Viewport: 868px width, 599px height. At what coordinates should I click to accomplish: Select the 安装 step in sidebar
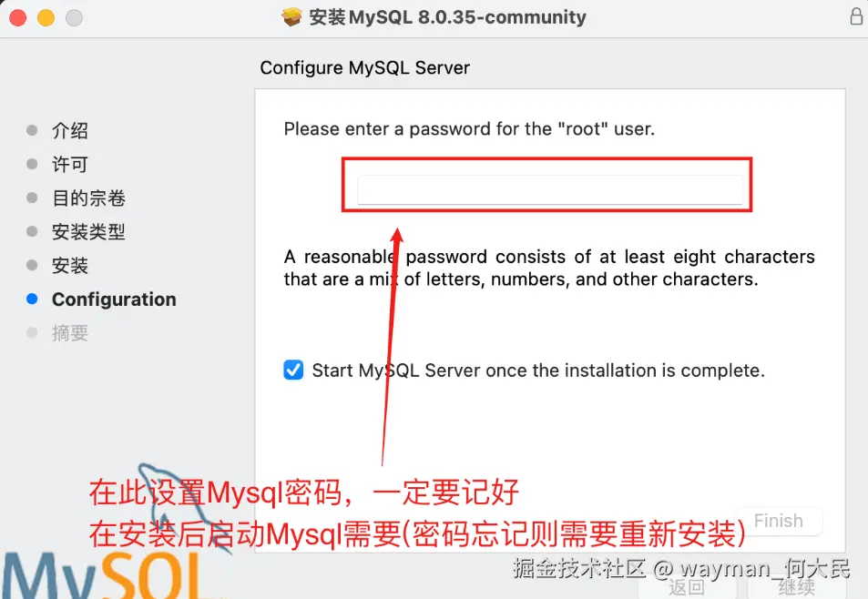coord(70,266)
